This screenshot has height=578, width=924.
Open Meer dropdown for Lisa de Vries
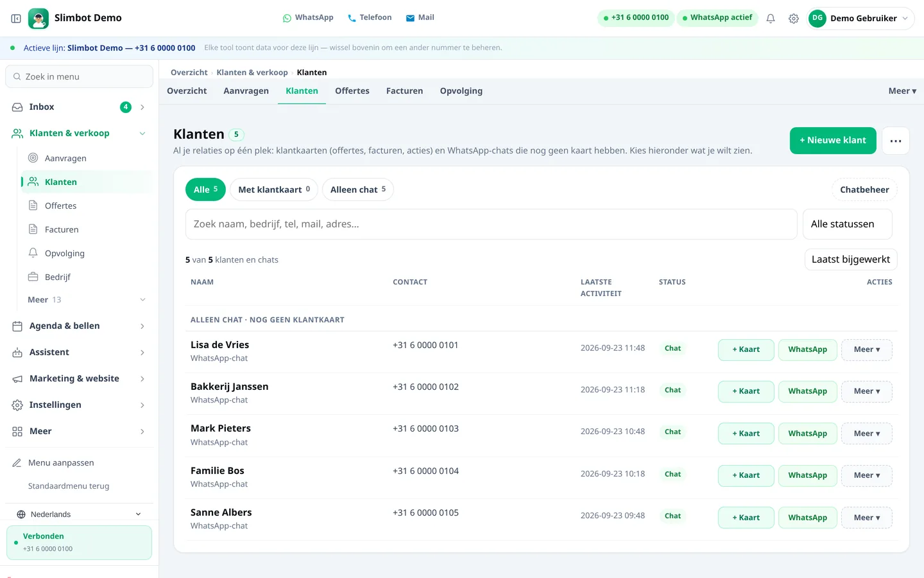coord(867,349)
